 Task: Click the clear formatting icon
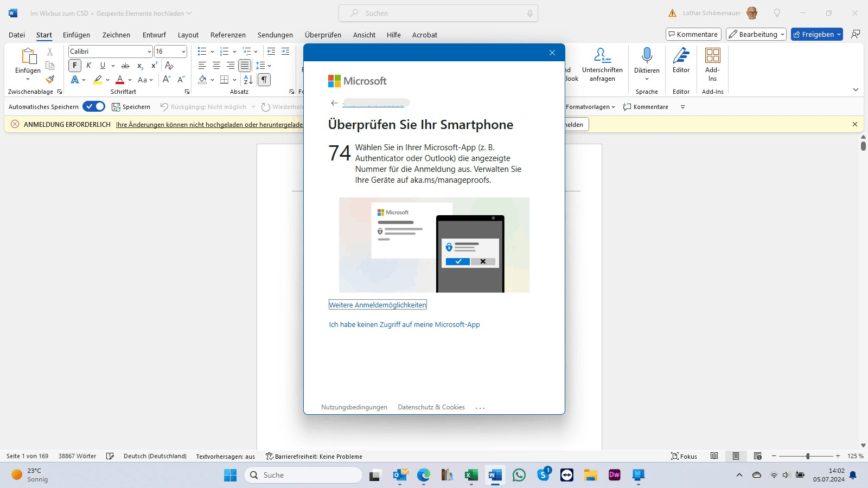[x=169, y=66]
